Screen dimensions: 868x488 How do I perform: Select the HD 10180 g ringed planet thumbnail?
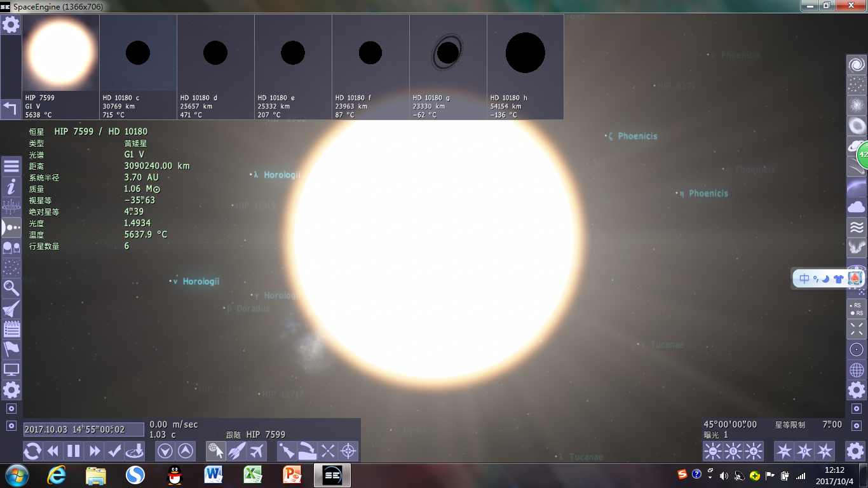click(x=448, y=67)
